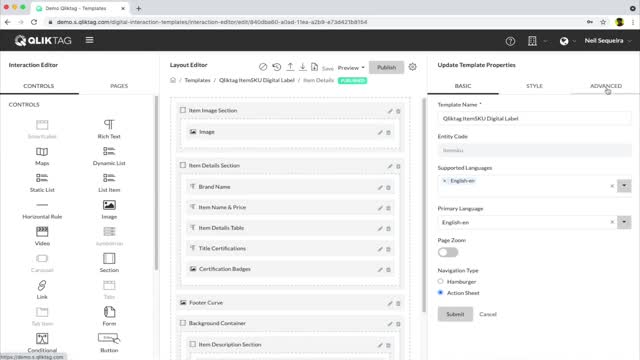Select the Conditional control
The width and height of the screenshot is (640, 360).
(x=42, y=343)
